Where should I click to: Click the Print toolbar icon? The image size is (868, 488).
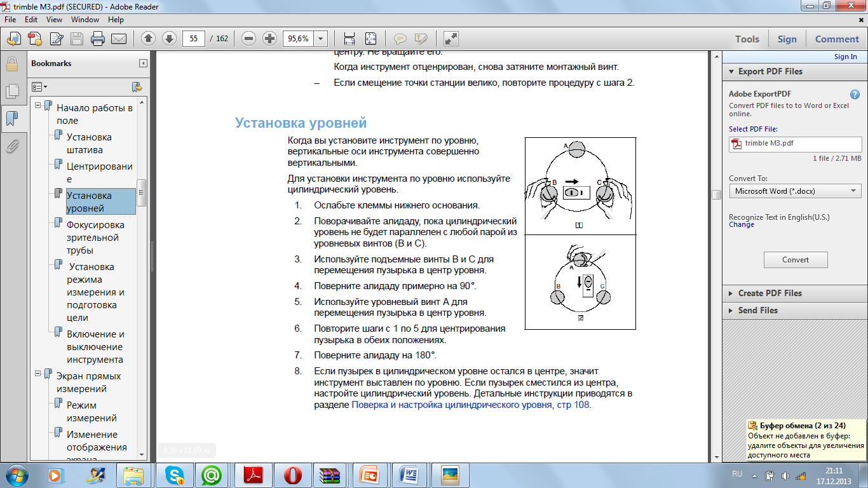point(98,39)
